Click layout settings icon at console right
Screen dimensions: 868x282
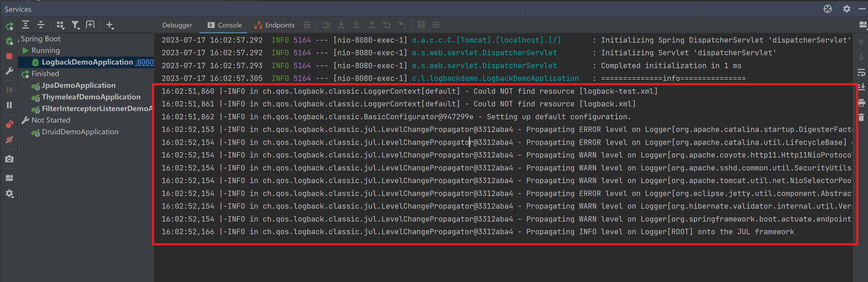863,25
